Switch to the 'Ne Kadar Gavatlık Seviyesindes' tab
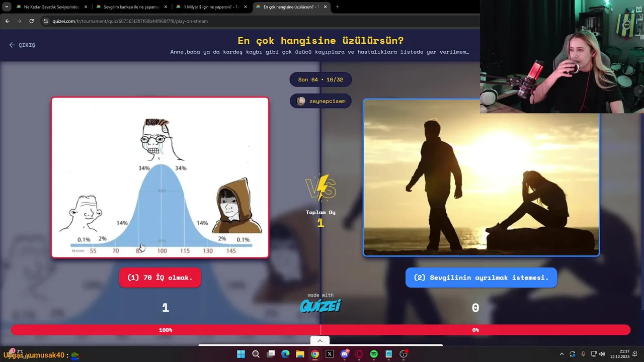644x362 pixels. [51, 7]
